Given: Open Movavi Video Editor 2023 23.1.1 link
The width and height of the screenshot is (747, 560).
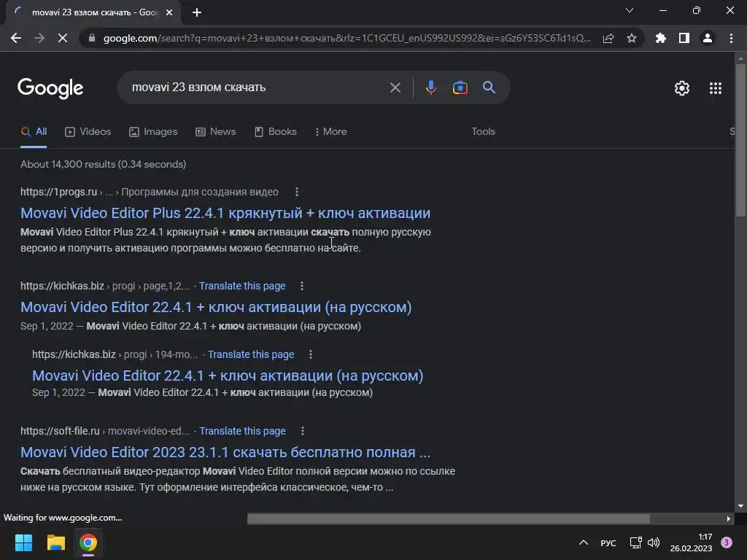Looking at the screenshot, I should (225, 452).
